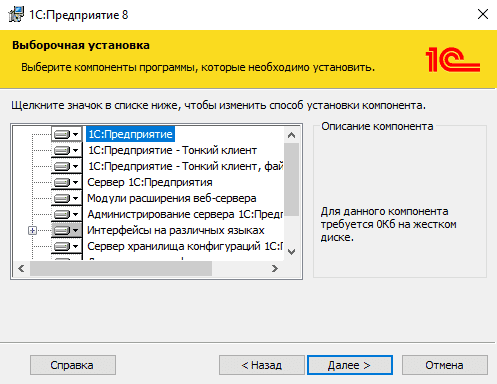Select 1С:Предприятие - Тонкий клиент entry
This screenshot has height=384, width=497.
[172, 150]
